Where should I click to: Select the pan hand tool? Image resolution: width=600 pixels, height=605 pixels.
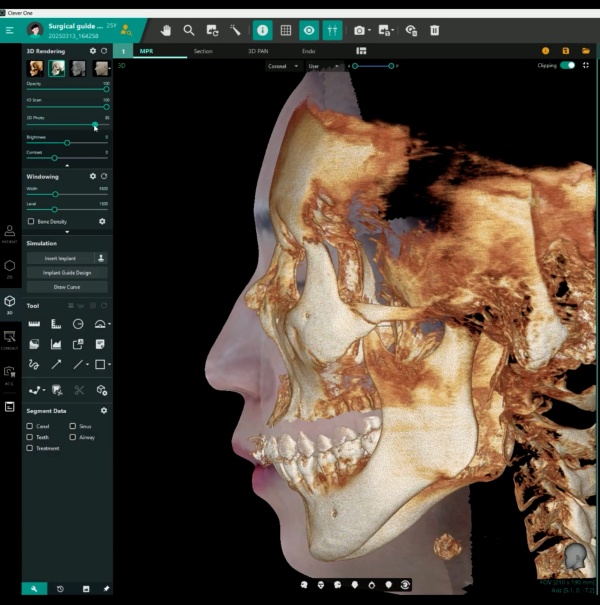pyautogui.click(x=165, y=30)
